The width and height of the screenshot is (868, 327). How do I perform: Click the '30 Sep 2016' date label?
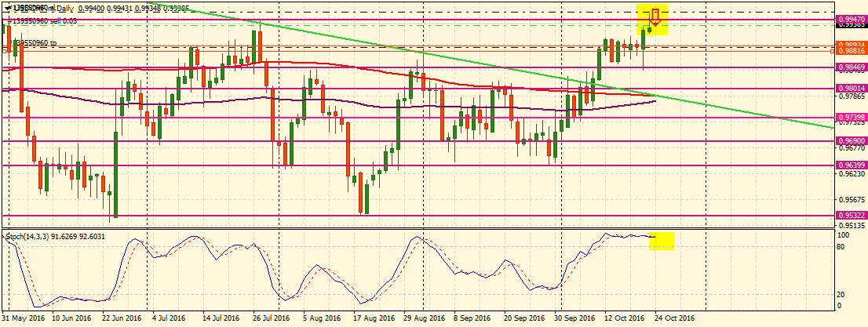coord(575,318)
